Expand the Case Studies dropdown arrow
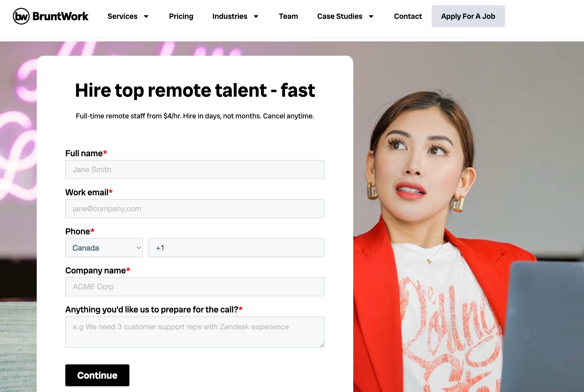The image size is (584, 392). (371, 16)
